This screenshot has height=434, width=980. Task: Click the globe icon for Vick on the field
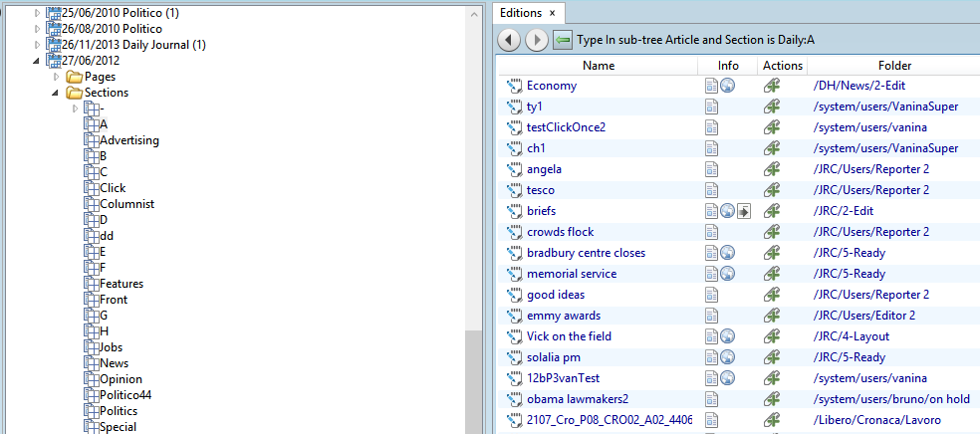727,336
